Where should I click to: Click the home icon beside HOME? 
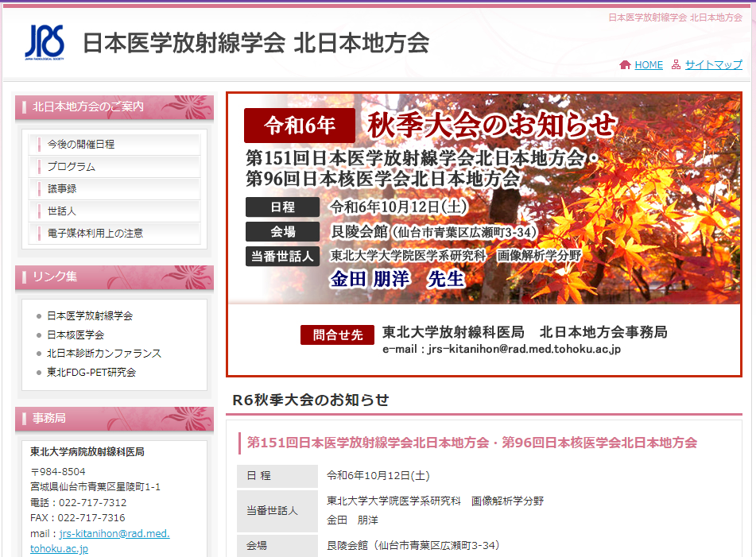click(x=625, y=64)
